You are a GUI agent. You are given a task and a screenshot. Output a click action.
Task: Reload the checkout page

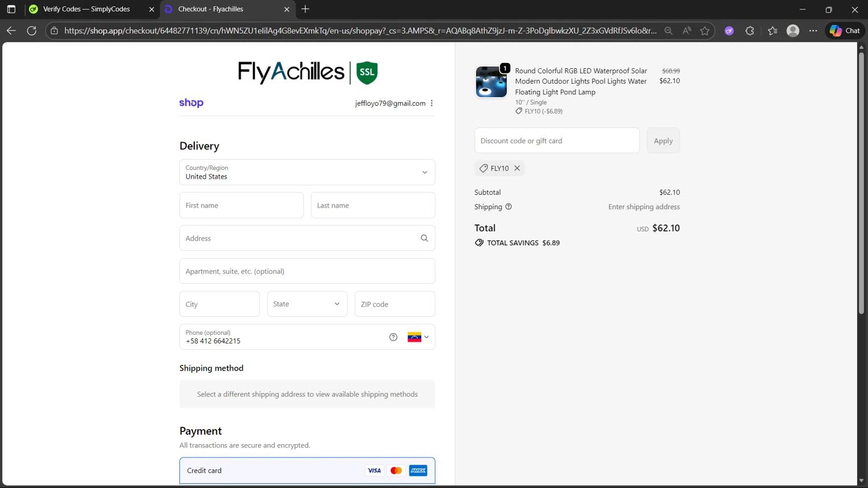pyautogui.click(x=32, y=31)
